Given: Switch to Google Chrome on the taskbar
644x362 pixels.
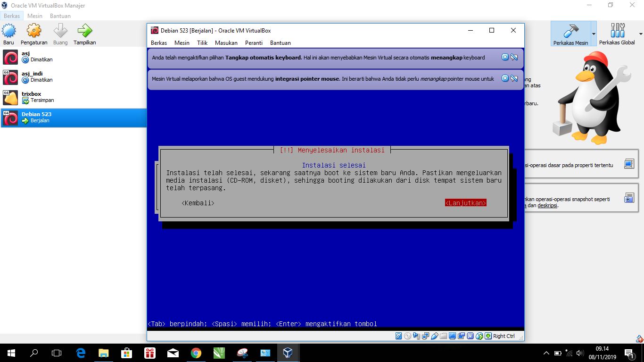Looking at the screenshot, I should 196,353.
